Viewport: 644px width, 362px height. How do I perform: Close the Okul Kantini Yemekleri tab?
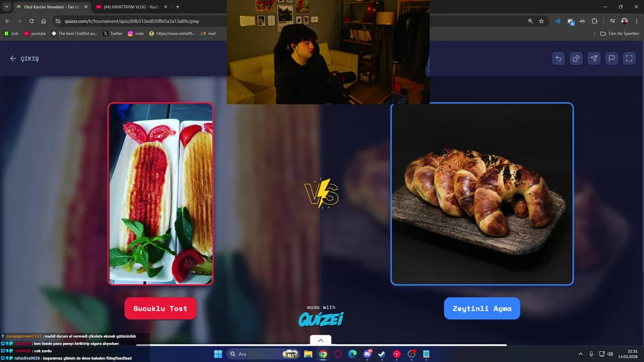(x=86, y=7)
